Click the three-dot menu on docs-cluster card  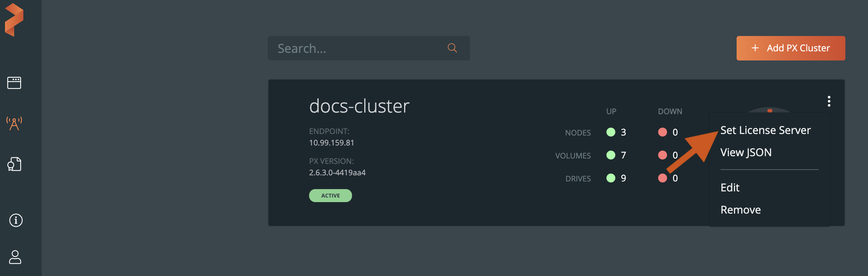coord(829,101)
